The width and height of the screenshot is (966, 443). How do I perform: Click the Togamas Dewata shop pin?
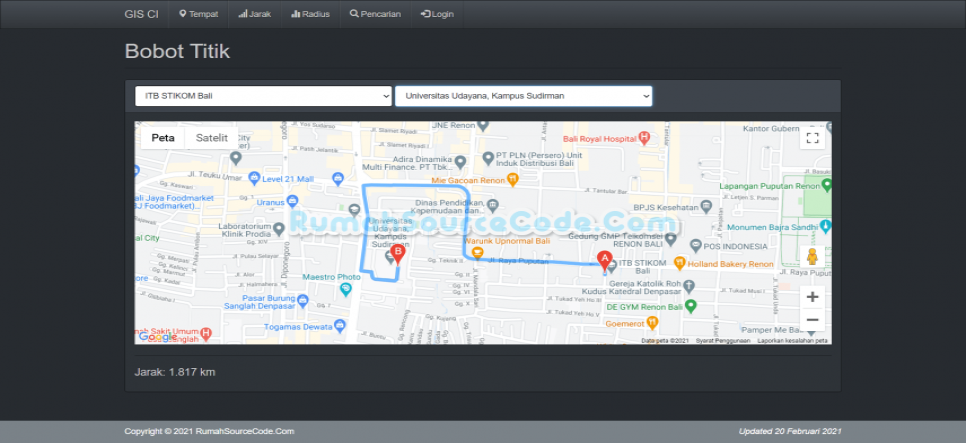[339, 326]
